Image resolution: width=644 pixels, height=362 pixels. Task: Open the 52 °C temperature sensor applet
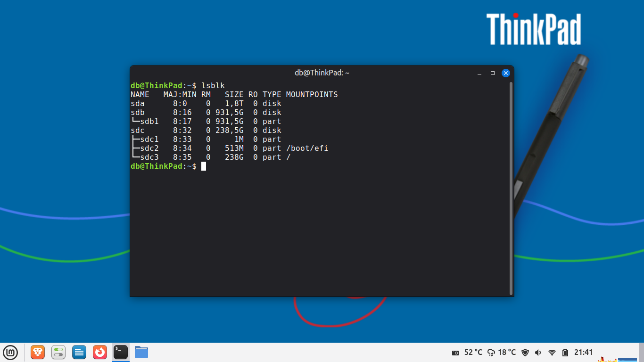tap(473, 353)
